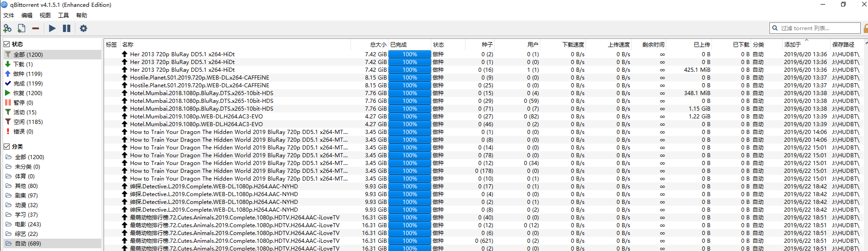The width and height of the screenshot is (868, 251).
Task: Click the add torrent link icon
Action: pyautogui.click(x=7, y=28)
